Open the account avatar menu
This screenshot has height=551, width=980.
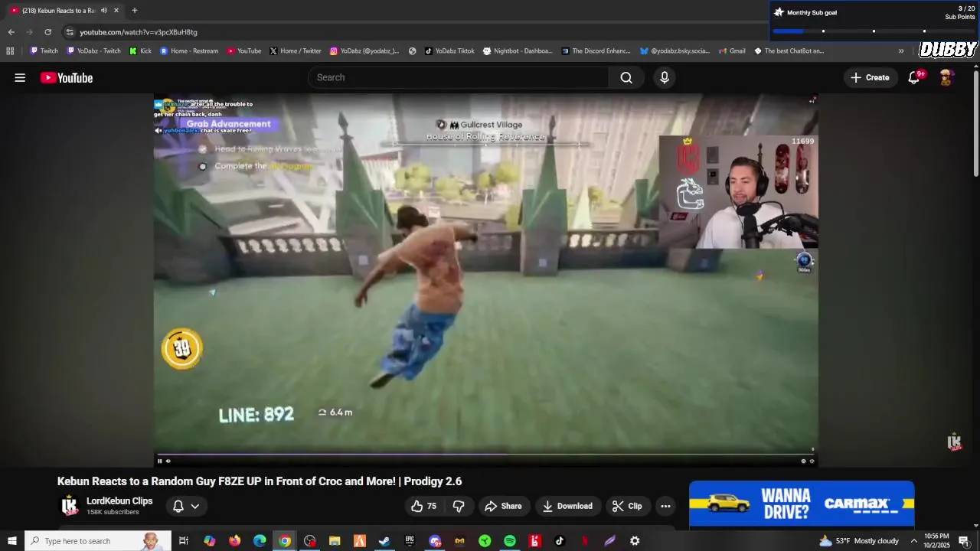[x=946, y=77]
